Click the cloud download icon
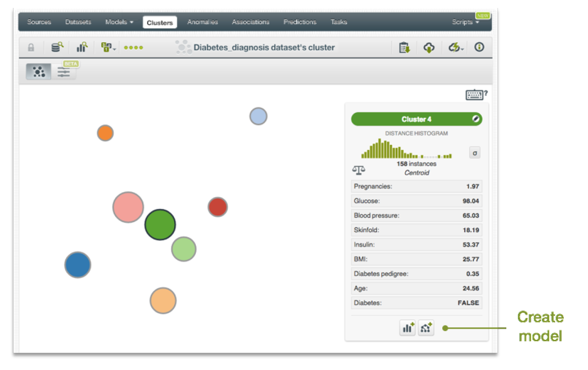Image resolution: width=588 pixels, height=370 pixels. click(429, 47)
